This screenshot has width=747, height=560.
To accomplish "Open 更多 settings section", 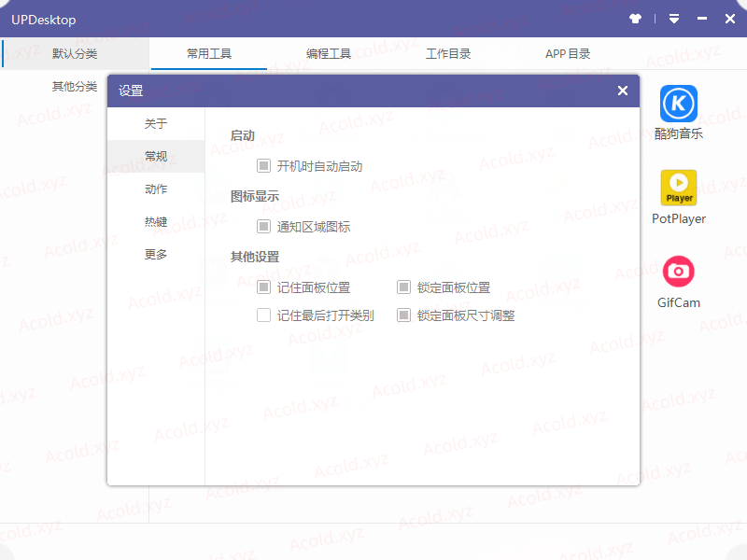I will click(x=156, y=254).
